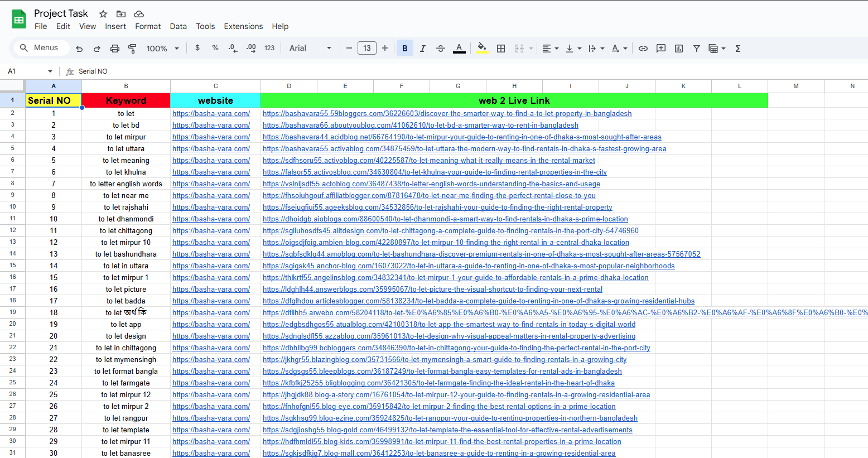Activate the Paint format tool
The image size is (868, 458).
(x=132, y=48)
